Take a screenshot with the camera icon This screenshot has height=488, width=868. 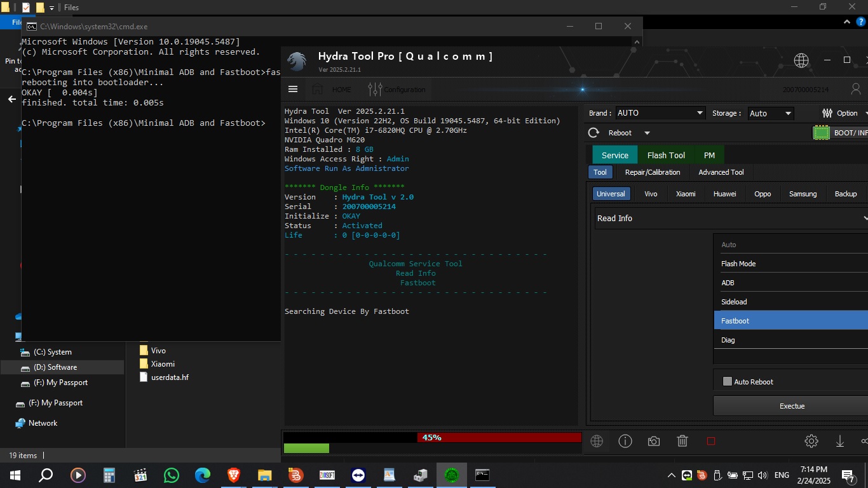pos(654,441)
